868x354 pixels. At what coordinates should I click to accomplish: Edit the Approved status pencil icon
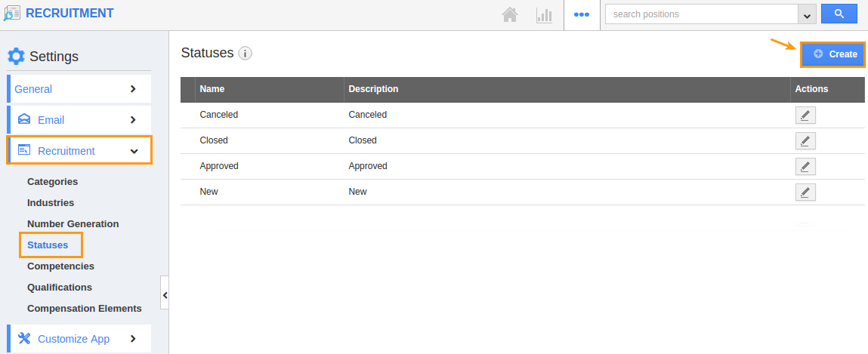[x=805, y=166]
